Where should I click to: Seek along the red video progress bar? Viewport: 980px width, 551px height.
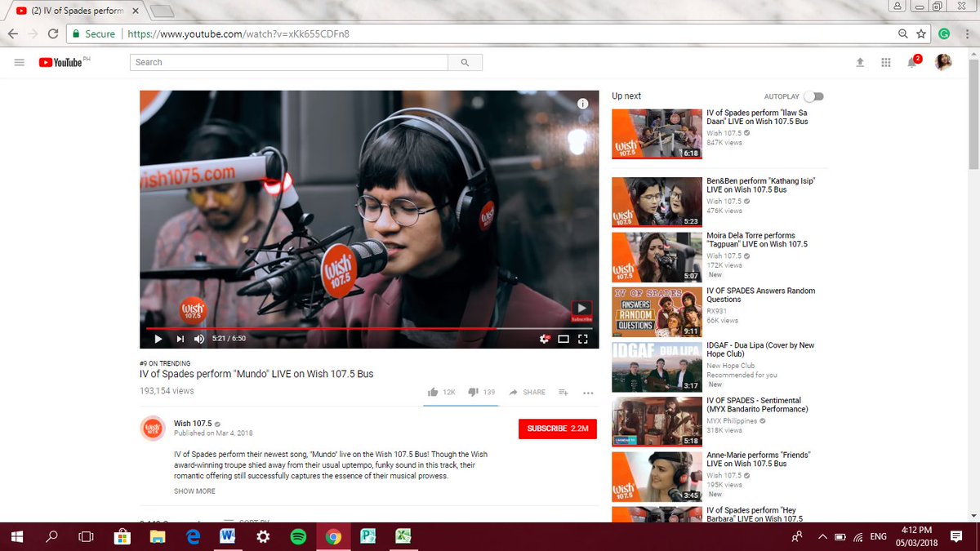pyautogui.click(x=369, y=328)
